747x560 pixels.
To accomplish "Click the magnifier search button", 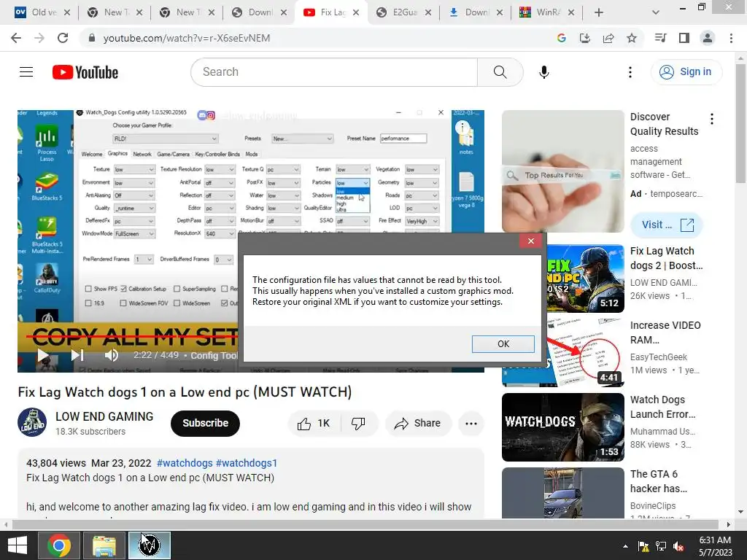I will pyautogui.click(x=500, y=72).
